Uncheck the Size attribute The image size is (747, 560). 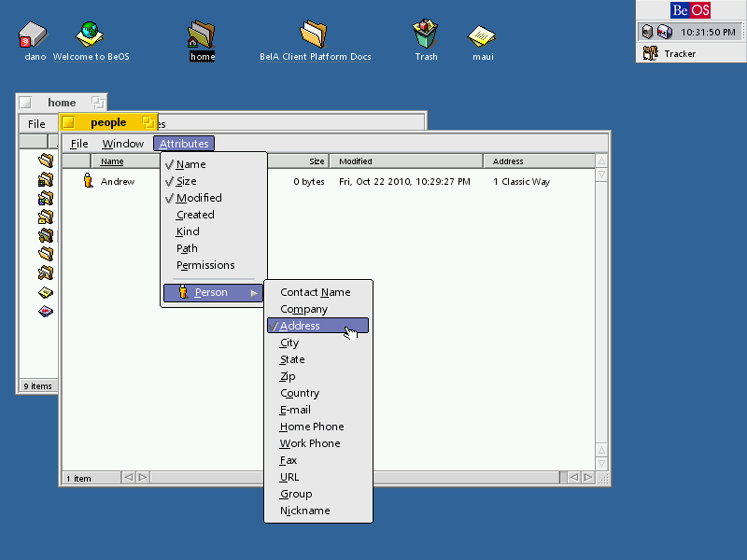[x=187, y=180]
